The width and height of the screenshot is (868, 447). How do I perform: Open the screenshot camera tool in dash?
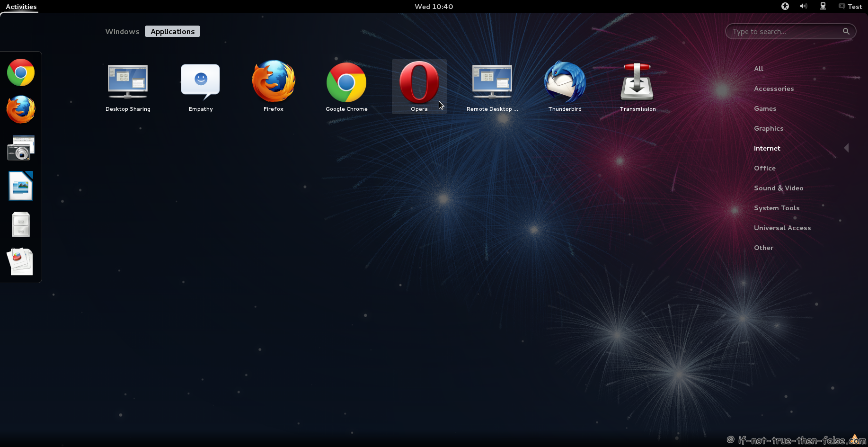(21, 148)
